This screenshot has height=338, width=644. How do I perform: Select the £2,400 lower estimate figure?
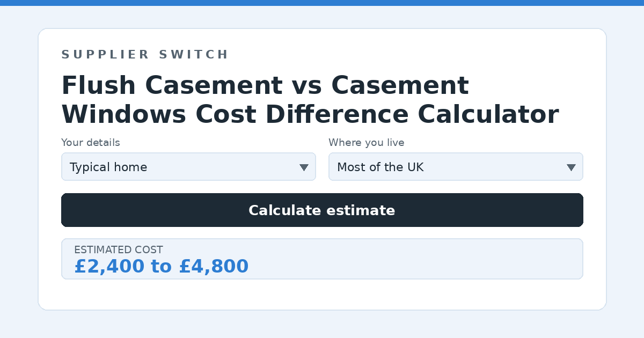(x=109, y=266)
